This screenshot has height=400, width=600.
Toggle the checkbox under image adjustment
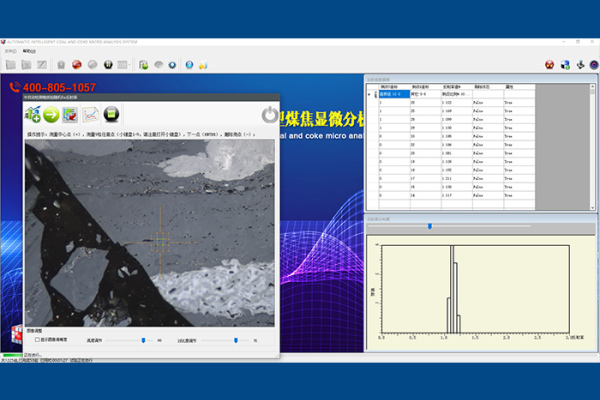click(x=38, y=340)
